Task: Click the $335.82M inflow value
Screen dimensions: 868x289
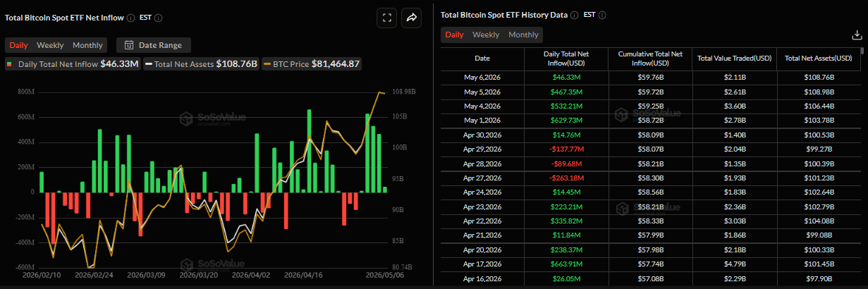Action: pos(566,221)
